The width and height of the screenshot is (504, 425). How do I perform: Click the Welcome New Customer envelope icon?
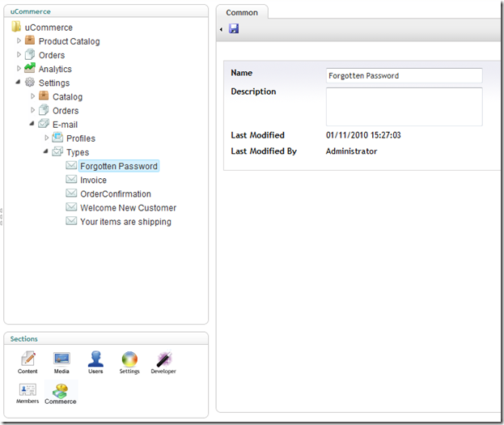point(71,207)
